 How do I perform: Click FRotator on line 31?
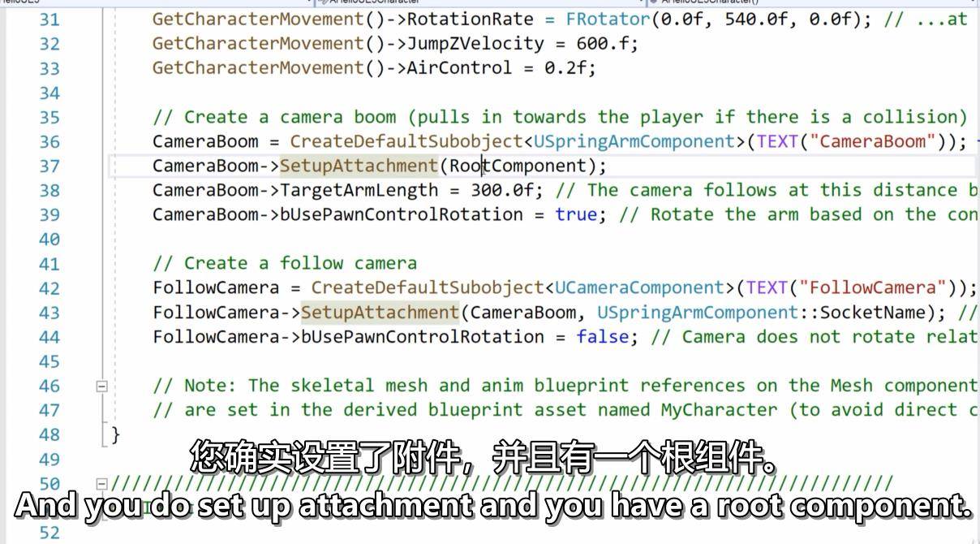[608, 19]
